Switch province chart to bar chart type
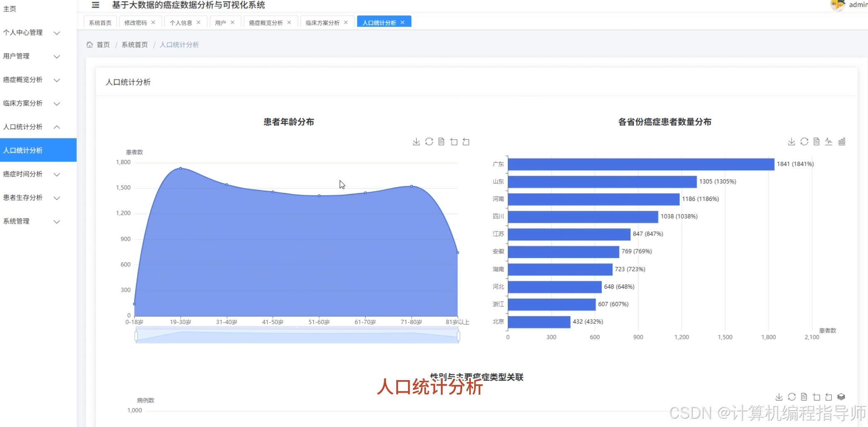Image resolution: width=868 pixels, height=427 pixels. (x=841, y=141)
